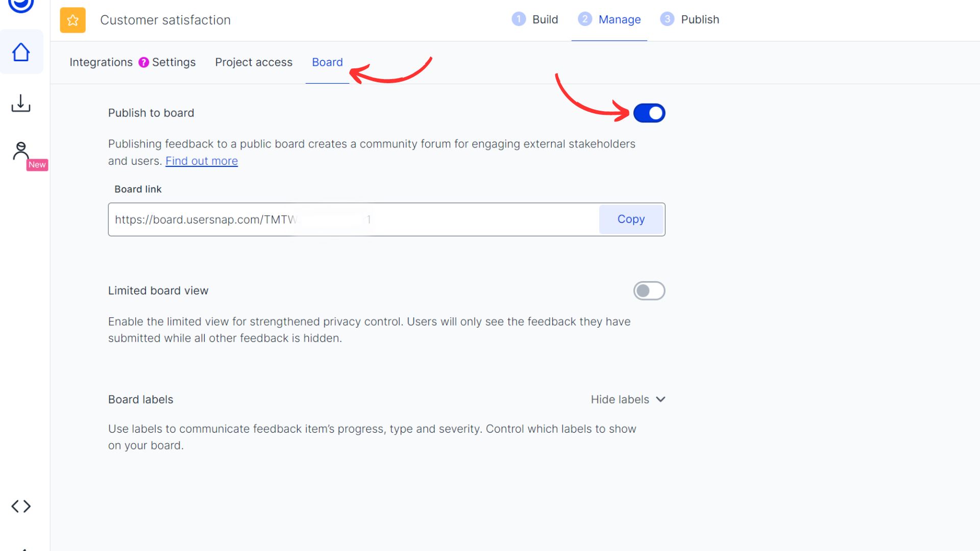Click the Board link URL field
980x551 pixels.
tap(352, 219)
